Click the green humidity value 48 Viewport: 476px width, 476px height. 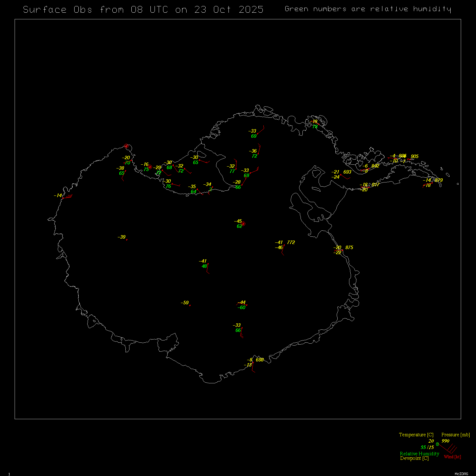tap(204, 266)
